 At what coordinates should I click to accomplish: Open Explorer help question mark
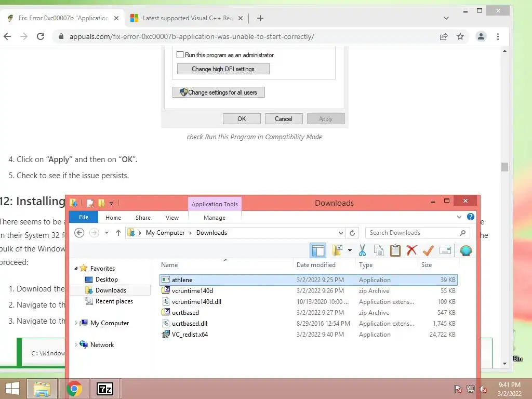[470, 217]
